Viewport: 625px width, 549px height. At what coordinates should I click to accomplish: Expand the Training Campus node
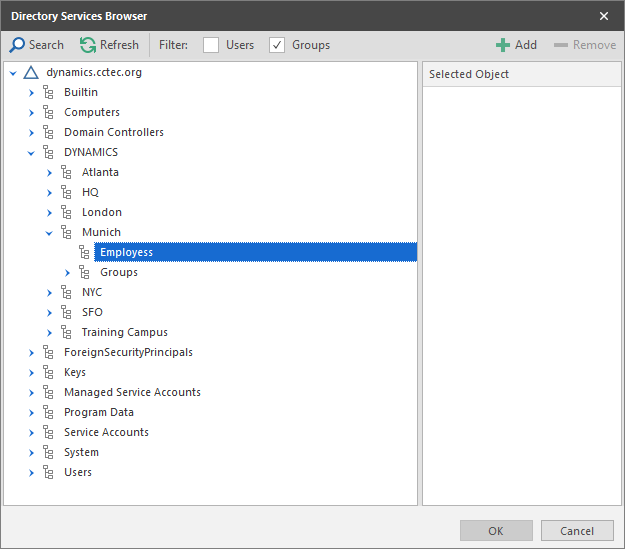(x=49, y=333)
